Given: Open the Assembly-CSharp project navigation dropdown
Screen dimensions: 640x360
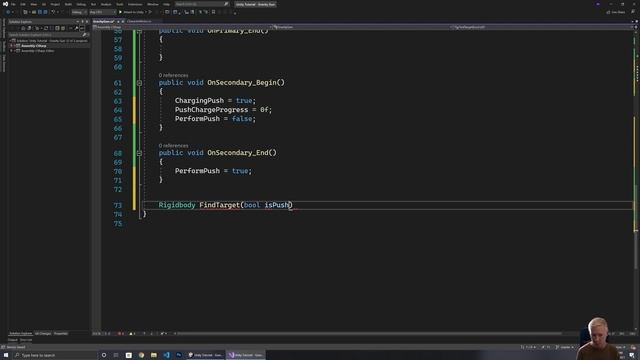Looking at the screenshot, I should 182,27.
